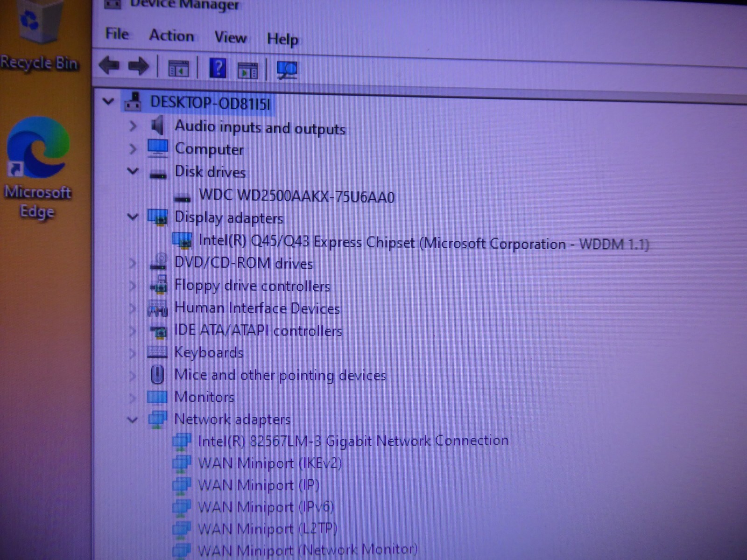Select WAN Miniport (IPv6) entry

(266, 507)
